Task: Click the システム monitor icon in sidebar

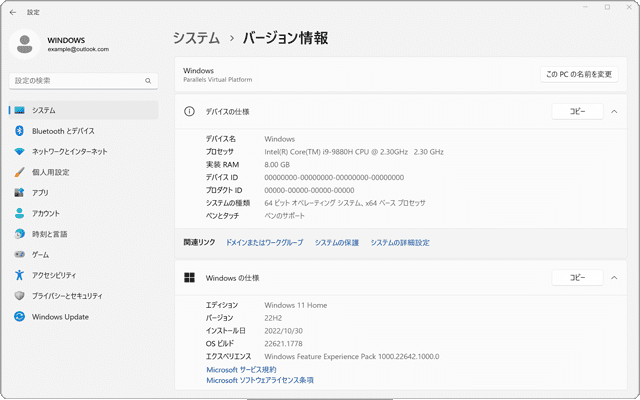Action: click(x=19, y=110)
